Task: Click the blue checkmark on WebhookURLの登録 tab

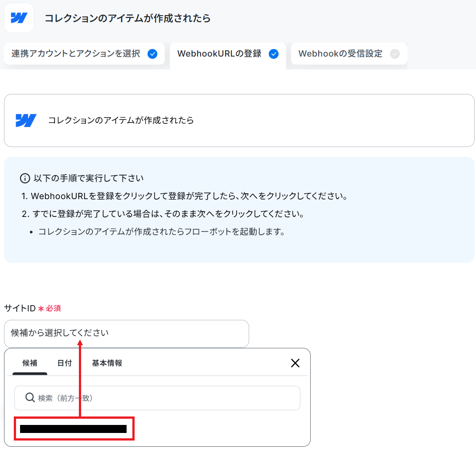Action: pyautogui.click(x=274, y=54)
